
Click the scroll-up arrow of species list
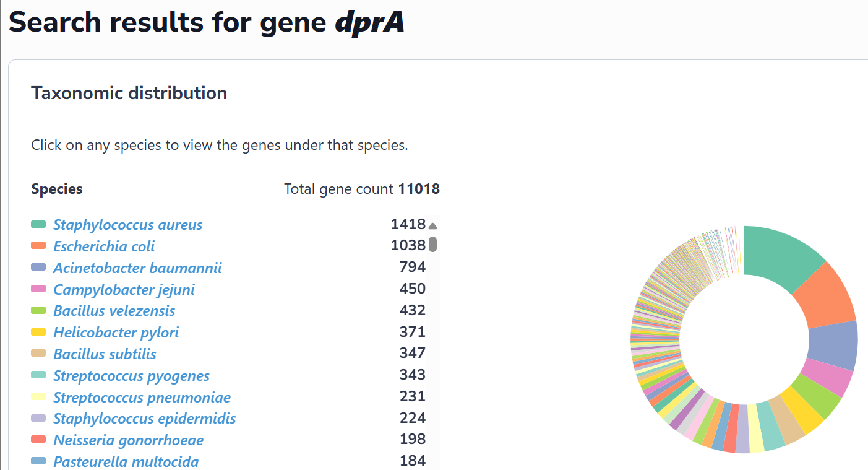(432, 226)
